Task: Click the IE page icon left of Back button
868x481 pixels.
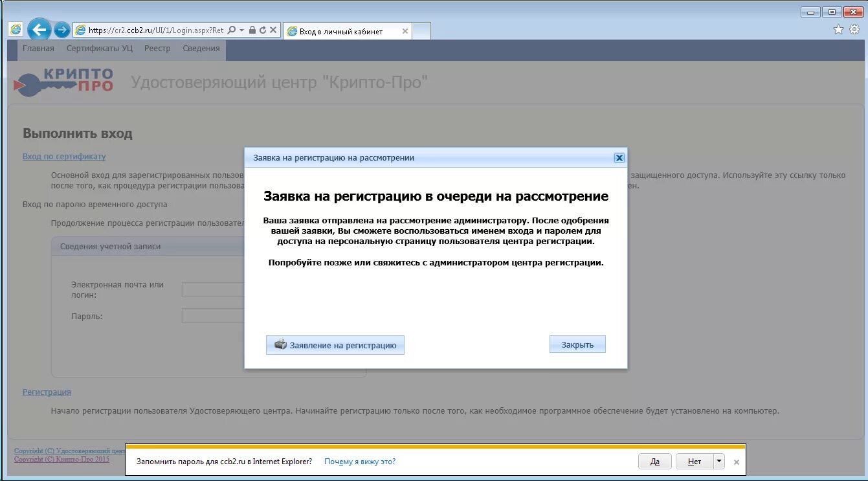Action: click(16, 29)
